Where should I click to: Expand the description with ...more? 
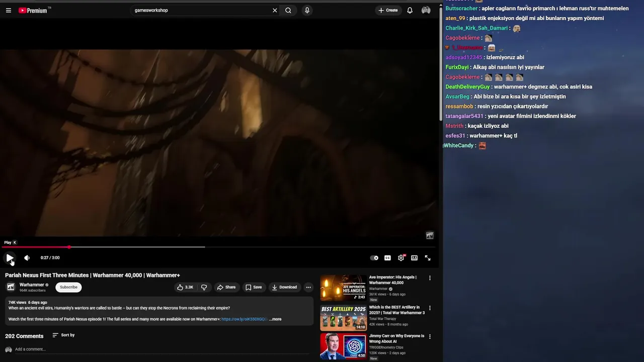click(275, 319)
